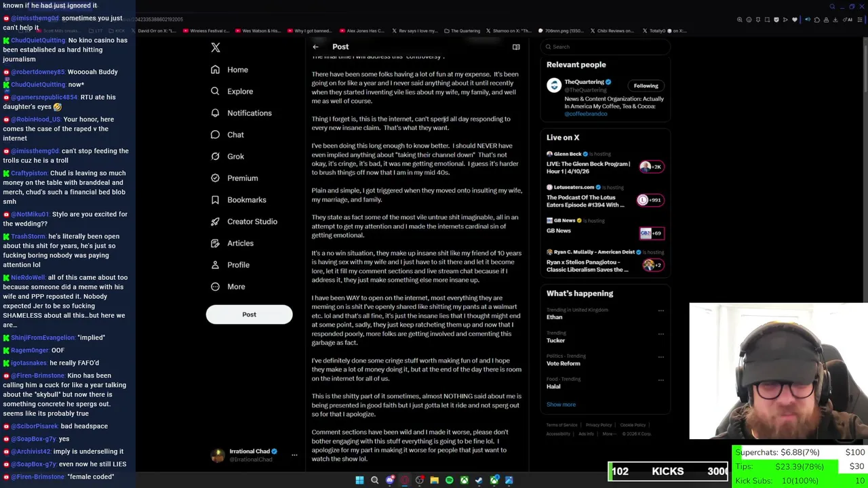
Task: Open reader view icon in Post header
Action: (x=516, y=47)
